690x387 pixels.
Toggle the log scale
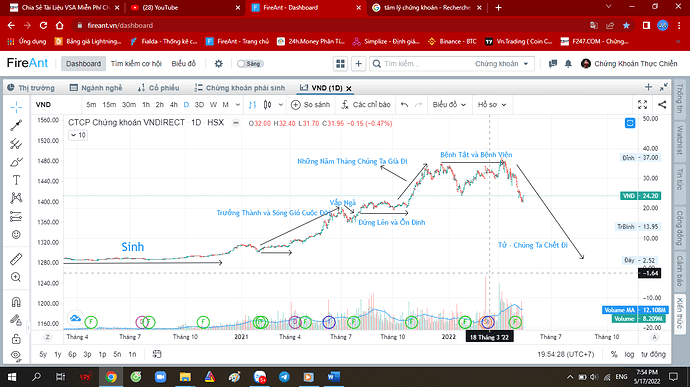point(629,354)
